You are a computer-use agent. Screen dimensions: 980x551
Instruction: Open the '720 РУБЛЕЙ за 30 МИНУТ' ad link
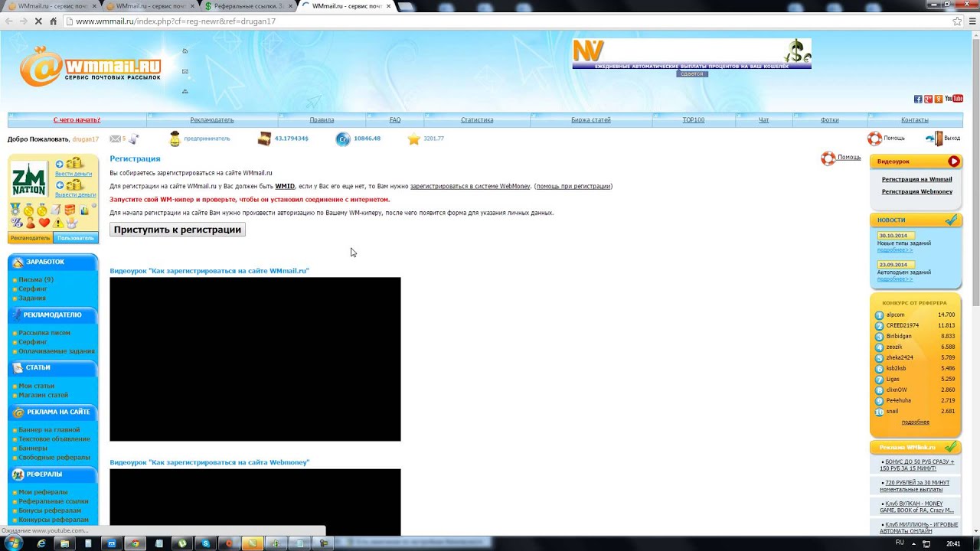click(916, 486)
